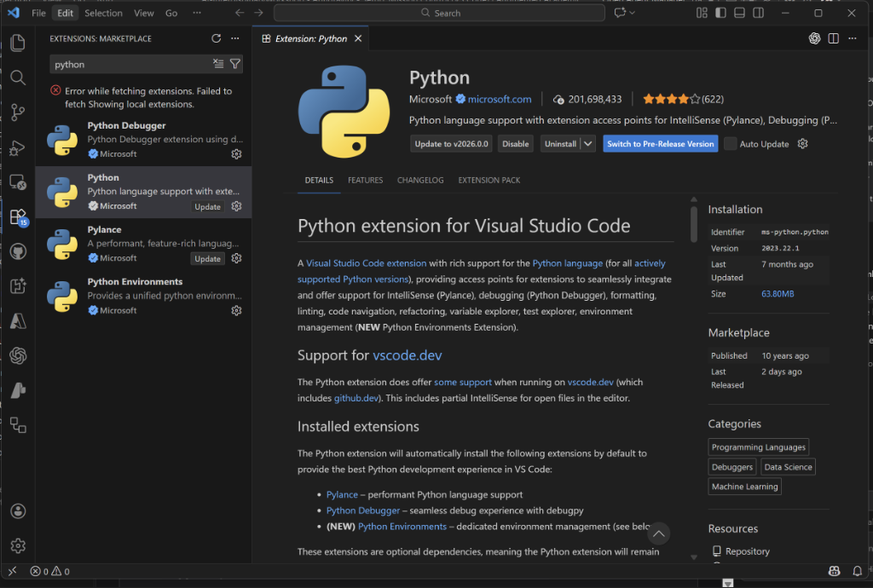The width and height of the screenshot is (873, 588).
Task: Go back with title bar arrow
Action: [240, 13]
